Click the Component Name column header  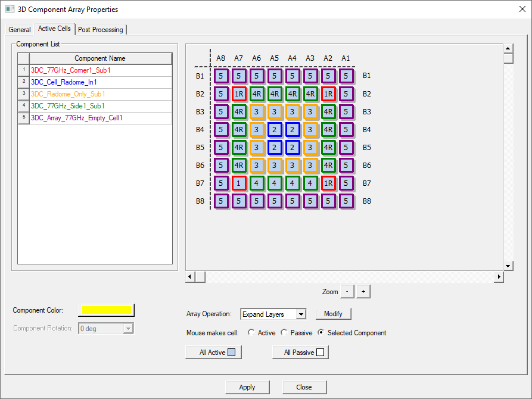coord(101,58)
